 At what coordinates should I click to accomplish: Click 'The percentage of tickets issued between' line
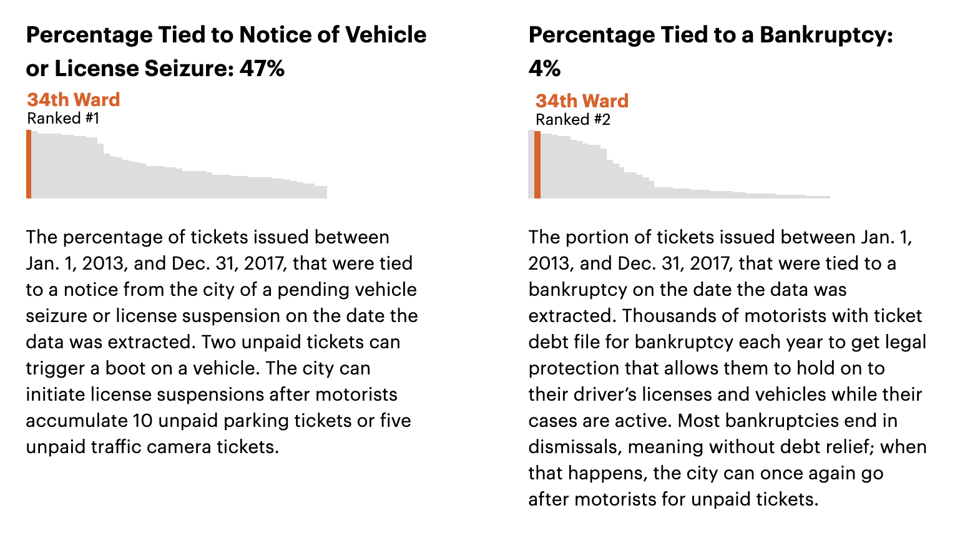[207, 237]
